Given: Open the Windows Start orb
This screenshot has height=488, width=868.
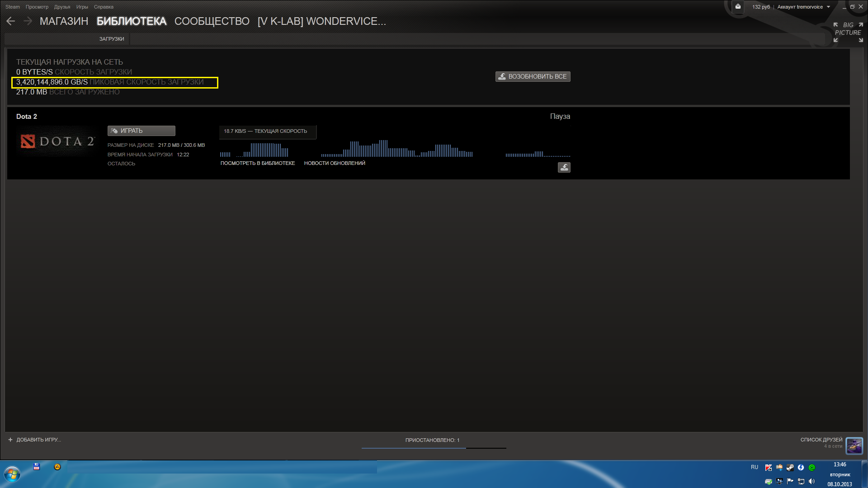Looking at the screenshot, I should click(x=12, y=474).
